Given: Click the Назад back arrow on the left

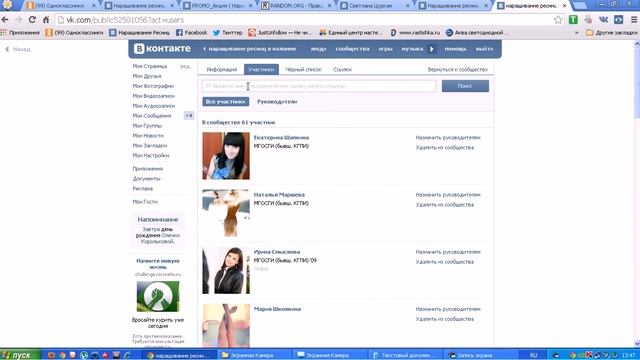Looking at the screenshot, I should click(x=18, y=49).
